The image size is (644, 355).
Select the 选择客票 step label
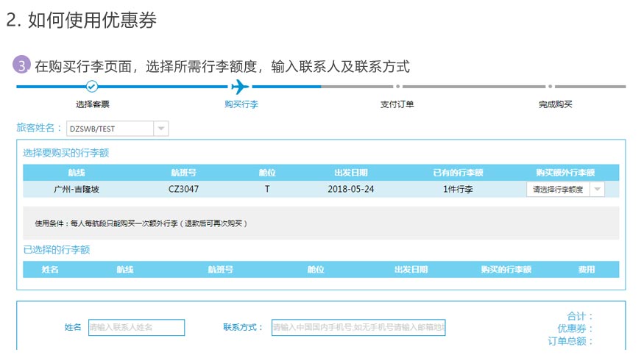[x=92, y=104]
